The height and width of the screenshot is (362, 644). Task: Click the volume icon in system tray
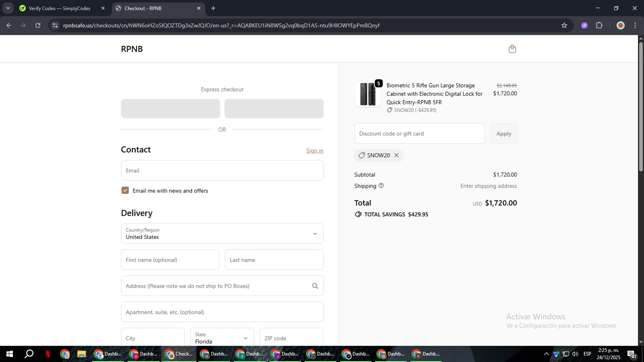[x=575, y=354]
